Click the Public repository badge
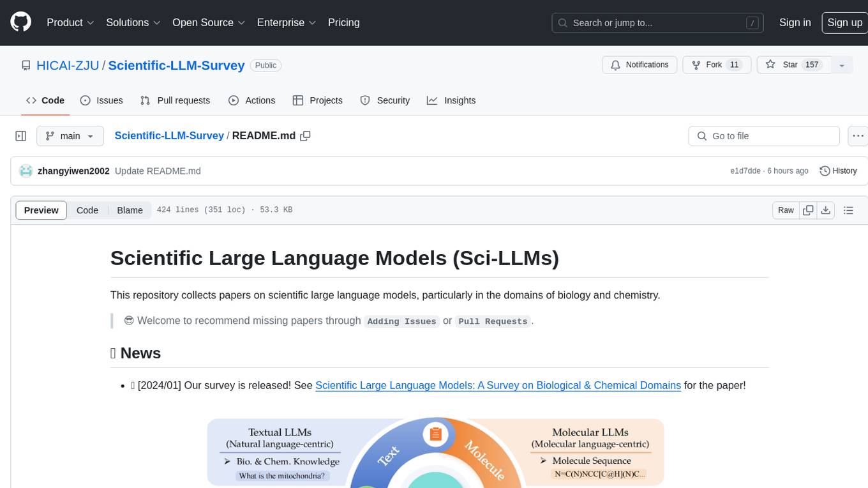 [266, 65]
